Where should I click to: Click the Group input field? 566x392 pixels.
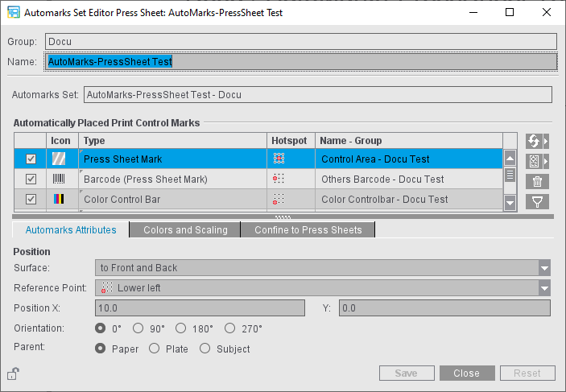[301, 42]
